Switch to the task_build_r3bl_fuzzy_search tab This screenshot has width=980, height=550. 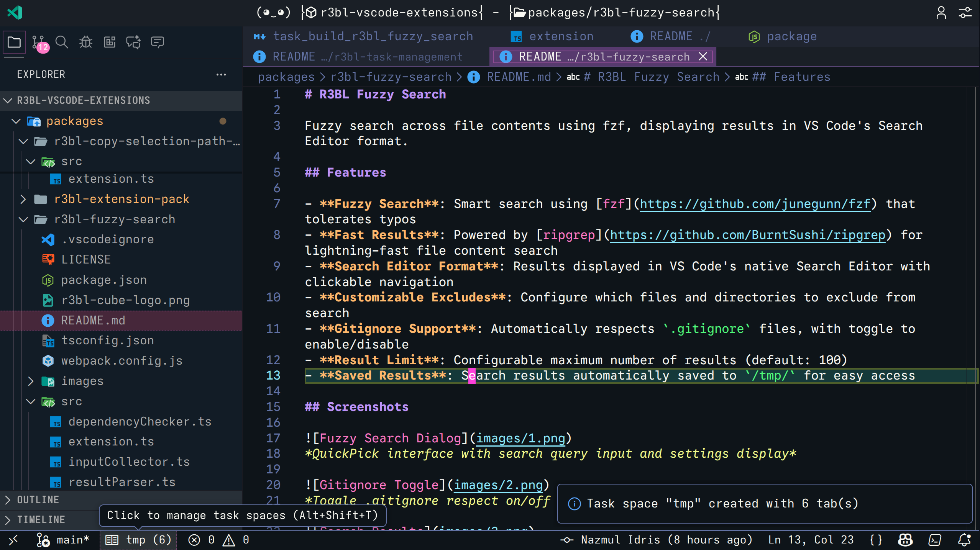(x=373, y=36)
